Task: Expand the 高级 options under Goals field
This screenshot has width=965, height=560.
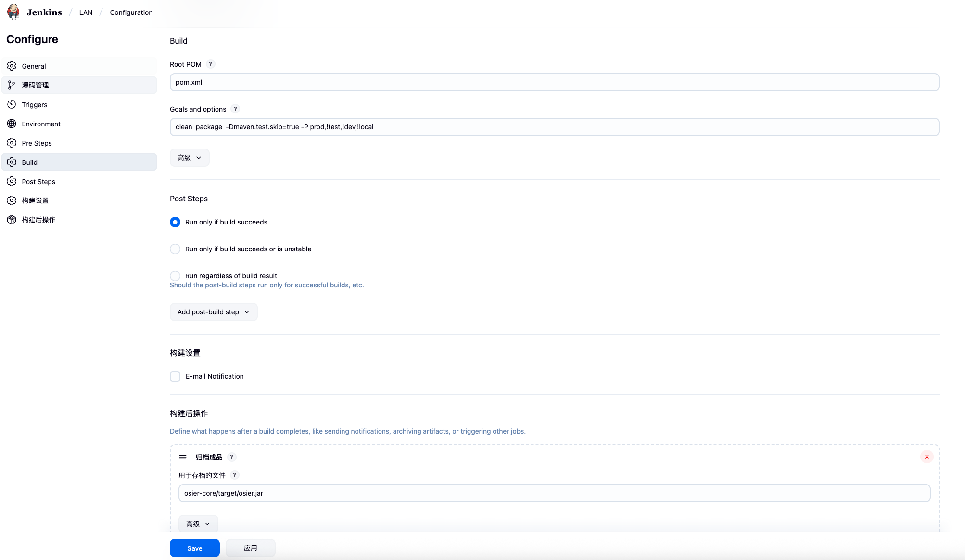Action: [x=190, y=158]
